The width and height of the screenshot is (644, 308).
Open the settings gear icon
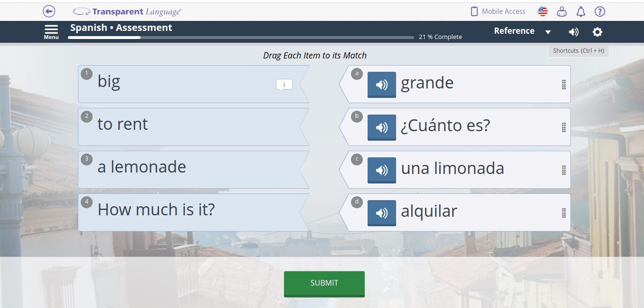coord(597,32)
